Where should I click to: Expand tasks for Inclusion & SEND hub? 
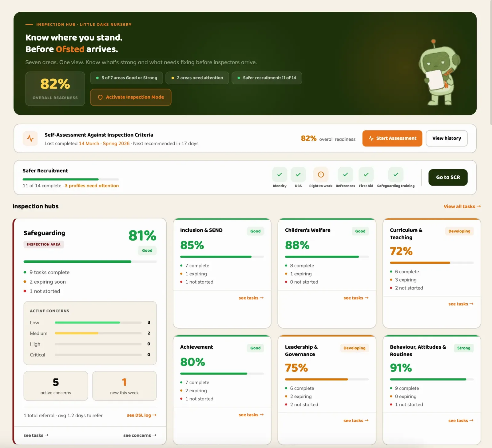point(251,298)
